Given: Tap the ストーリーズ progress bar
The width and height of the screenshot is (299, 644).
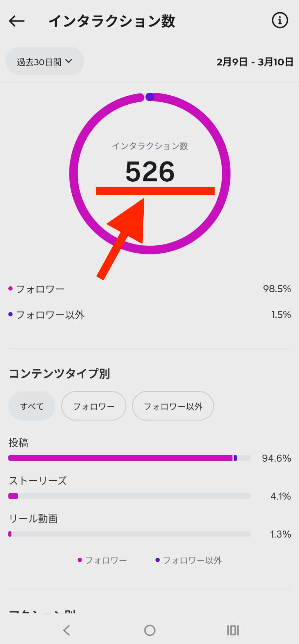Looking at the screenshot, I should click(x=129, y=496).
